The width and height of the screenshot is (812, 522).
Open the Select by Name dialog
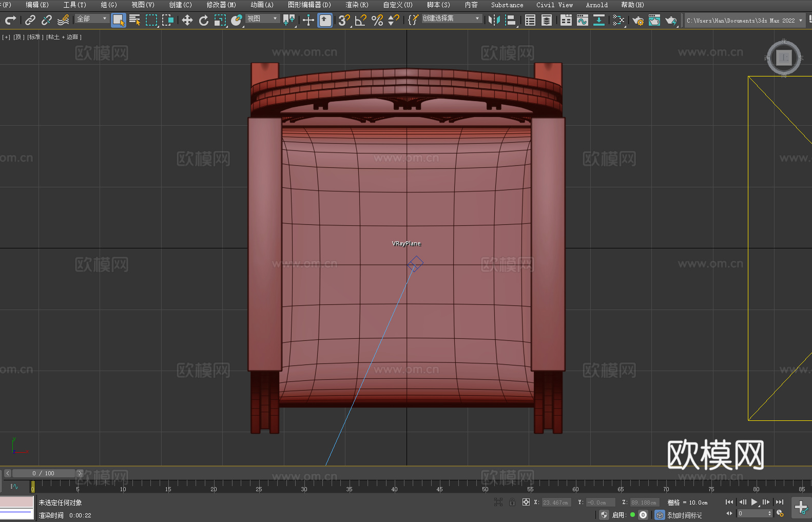[x=135, y=20]
